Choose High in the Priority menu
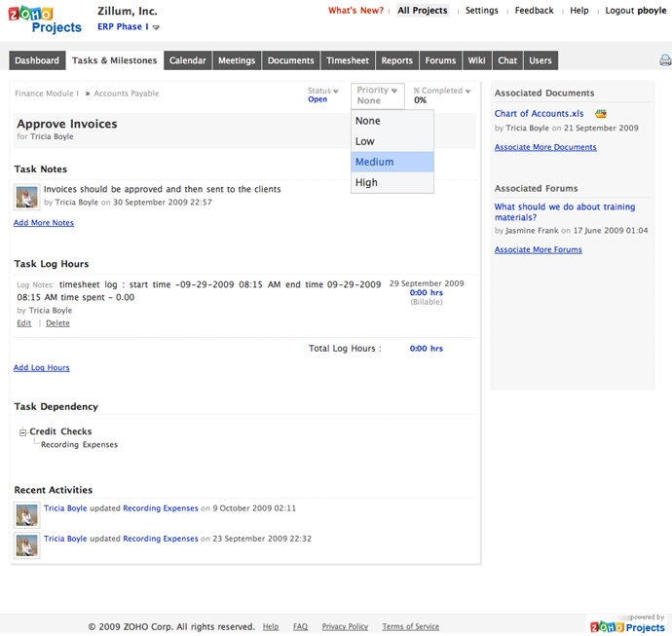 (x=366, y=182)
